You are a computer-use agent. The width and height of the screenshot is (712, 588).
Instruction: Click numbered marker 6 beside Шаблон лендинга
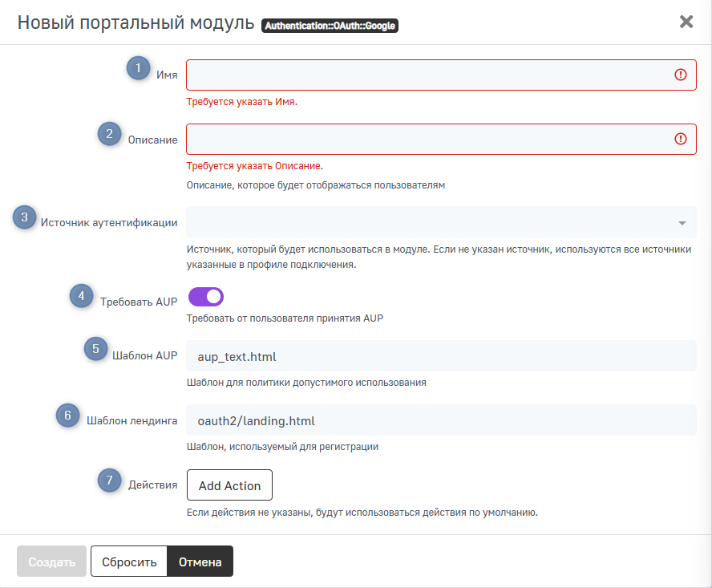pos(67,416)
